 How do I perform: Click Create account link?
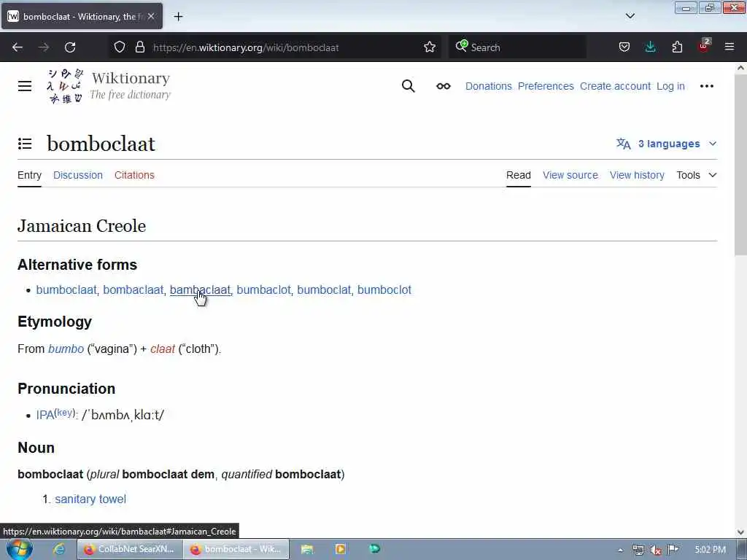(615, 86)
